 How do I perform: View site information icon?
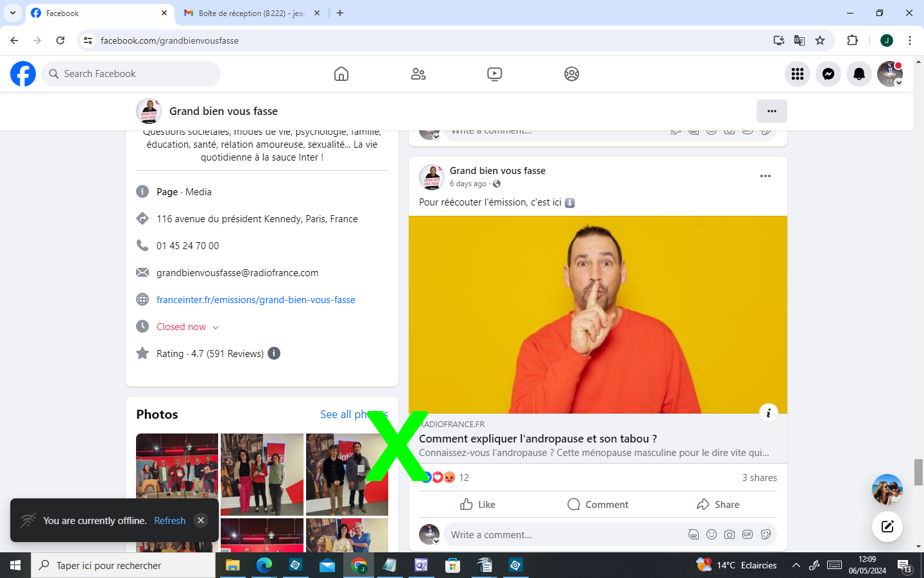pos(88,40)
